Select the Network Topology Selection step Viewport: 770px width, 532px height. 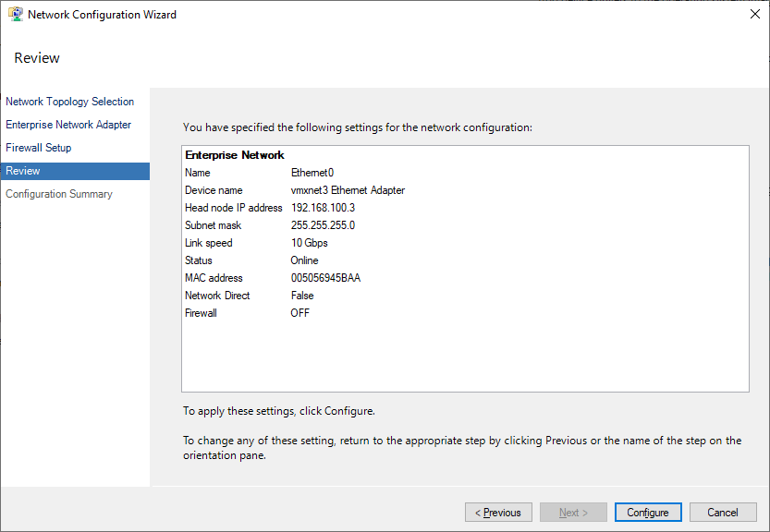click(69, 102)
